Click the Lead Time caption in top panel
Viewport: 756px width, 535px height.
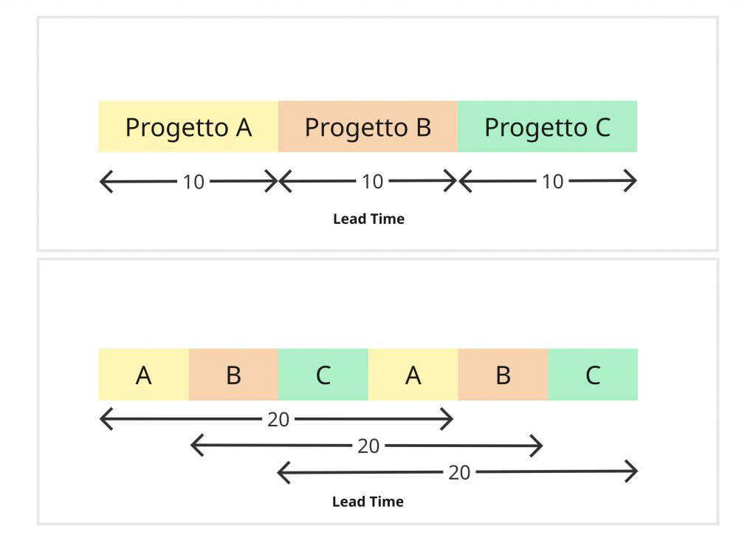[x=369, y=219]
